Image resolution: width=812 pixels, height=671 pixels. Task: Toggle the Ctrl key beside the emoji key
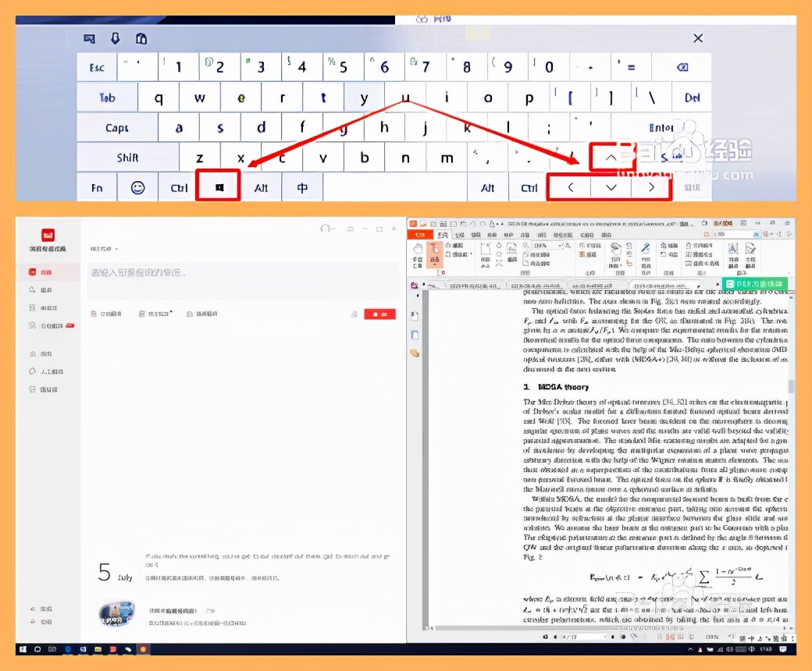pos(179,187)
